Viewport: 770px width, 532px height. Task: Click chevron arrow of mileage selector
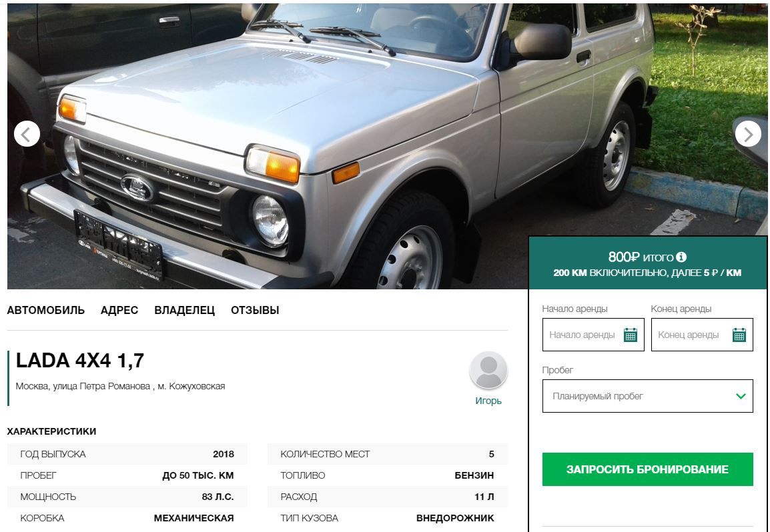(x=741, y=396)
